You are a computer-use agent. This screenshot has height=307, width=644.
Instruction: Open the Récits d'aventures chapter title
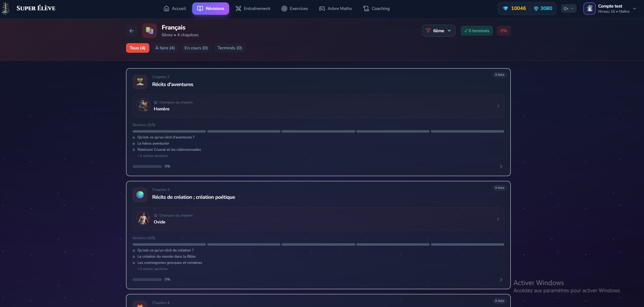click(173, 85)
